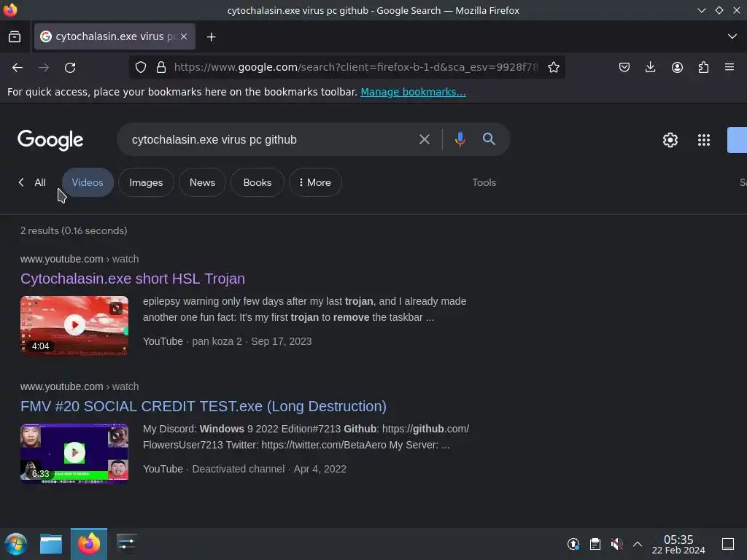Open the Firefox downloads panel
This screenshot has height=560, width=747.
(650, 67)
